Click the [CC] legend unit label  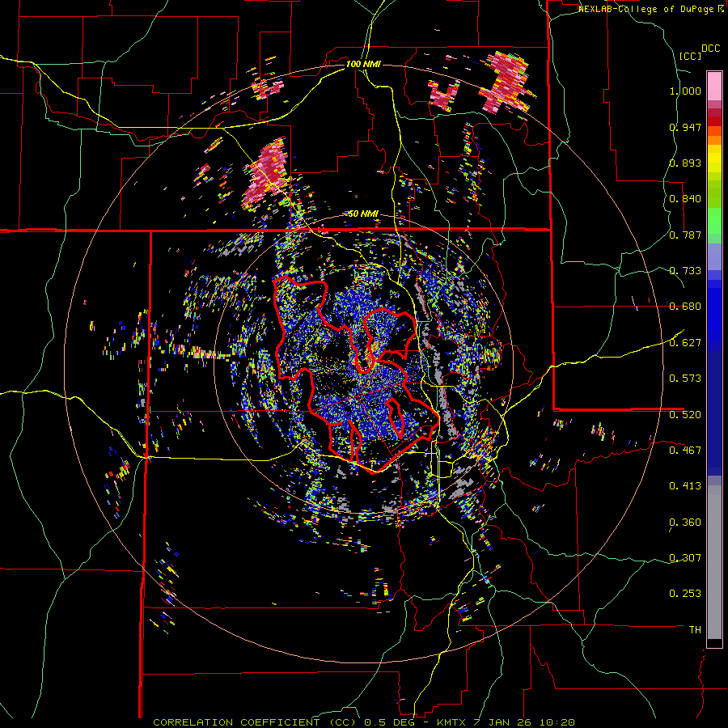tap(690, 56)
